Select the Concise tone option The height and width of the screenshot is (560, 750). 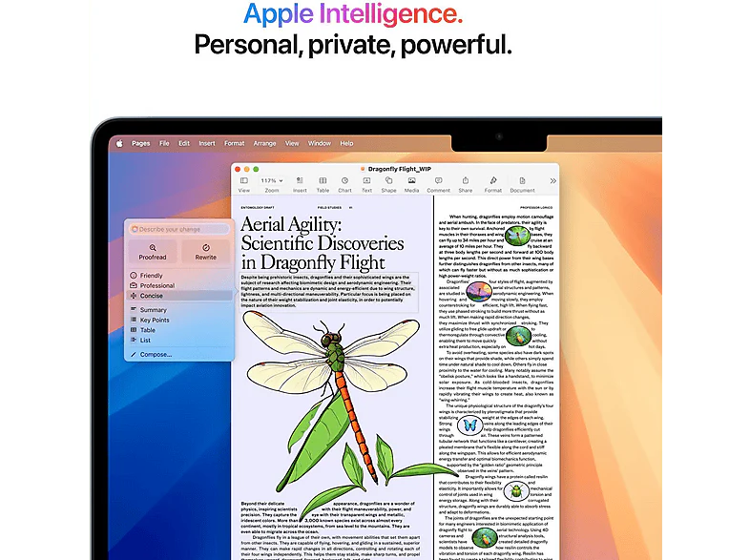click(179, 296)
